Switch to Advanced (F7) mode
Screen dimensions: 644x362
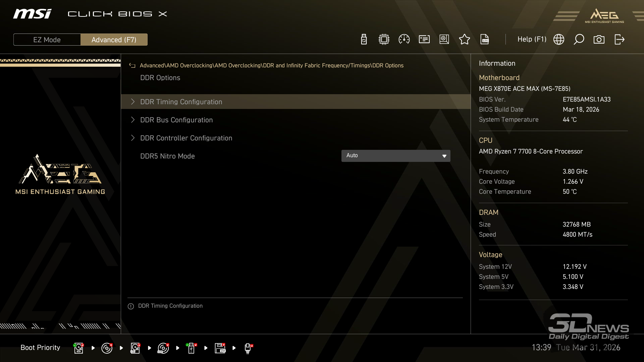pyautogui.click(x=114, y=40)
